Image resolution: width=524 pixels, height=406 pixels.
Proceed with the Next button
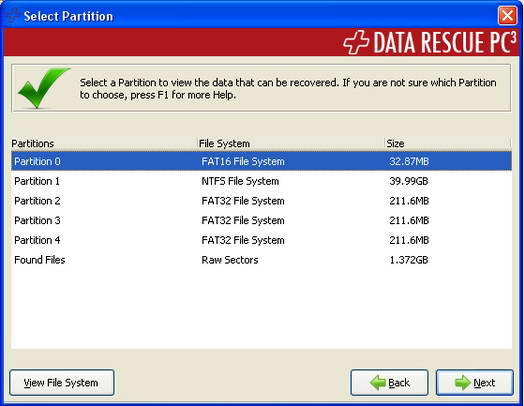click(x=475, y=383)
